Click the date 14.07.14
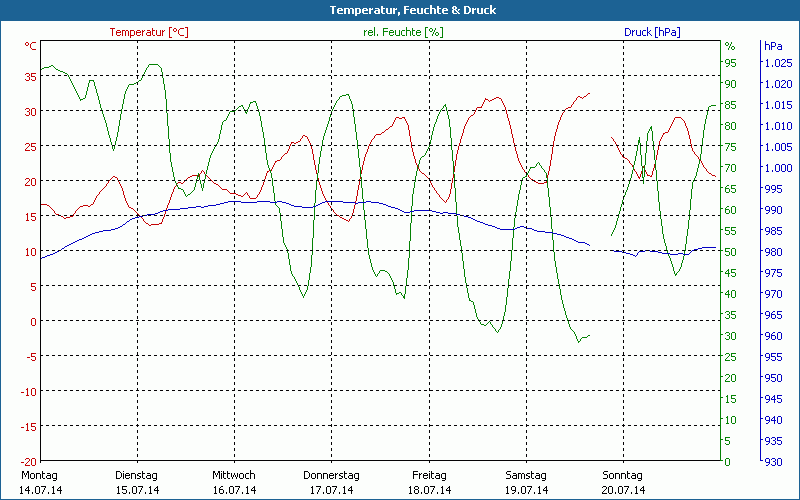Viewport: 800px width, 500px height. click(x=40, y=490)
